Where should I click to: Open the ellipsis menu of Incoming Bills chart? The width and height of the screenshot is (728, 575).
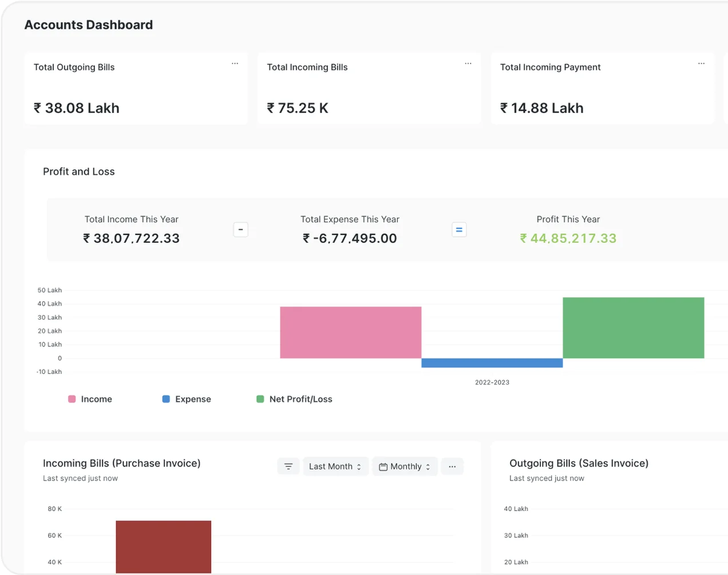coord(452,466)
